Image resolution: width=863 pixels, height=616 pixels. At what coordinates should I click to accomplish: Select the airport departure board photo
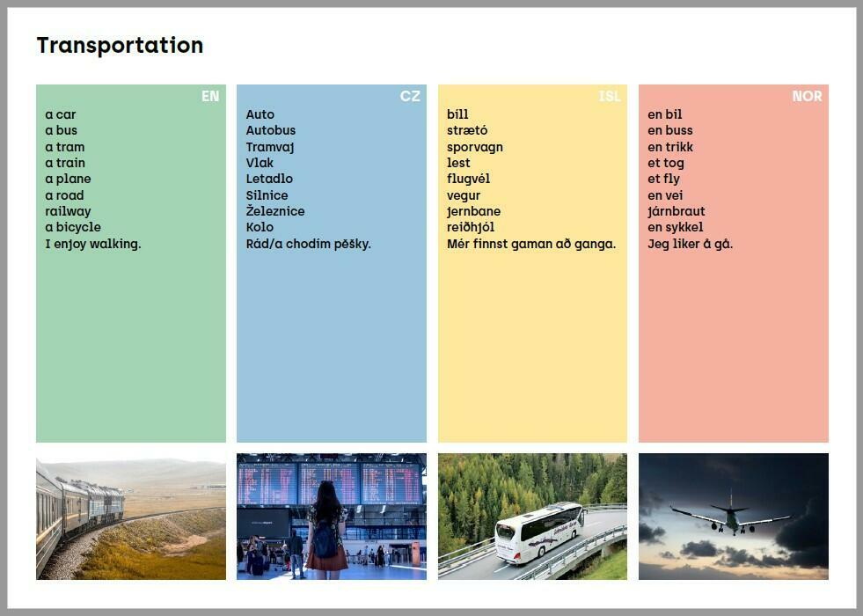(x=331, y=517)
